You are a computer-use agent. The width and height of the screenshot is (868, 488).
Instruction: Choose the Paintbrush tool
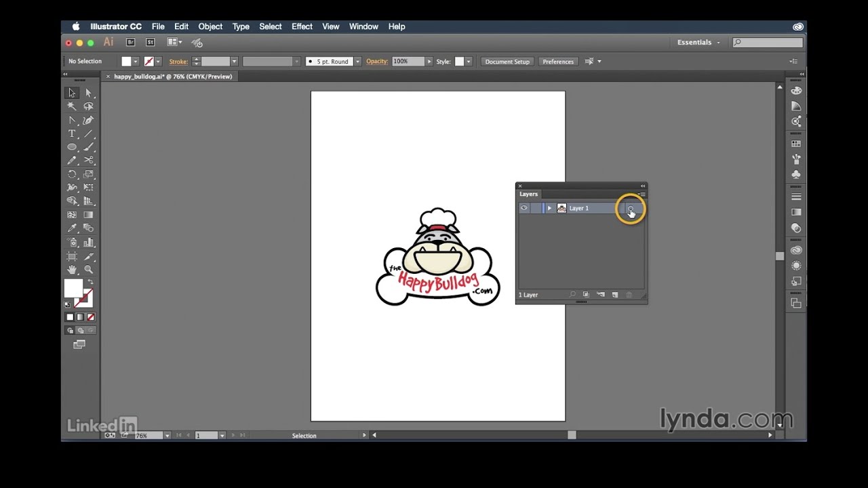(x=88, y=147)
